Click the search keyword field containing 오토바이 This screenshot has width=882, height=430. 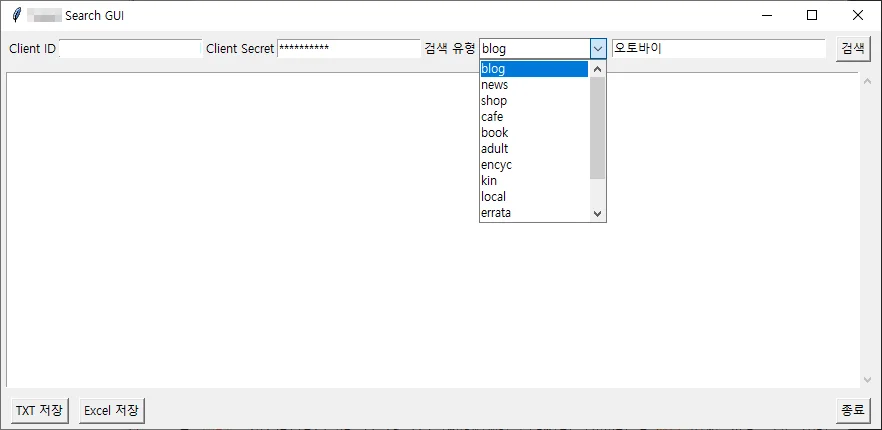[719, 48]
